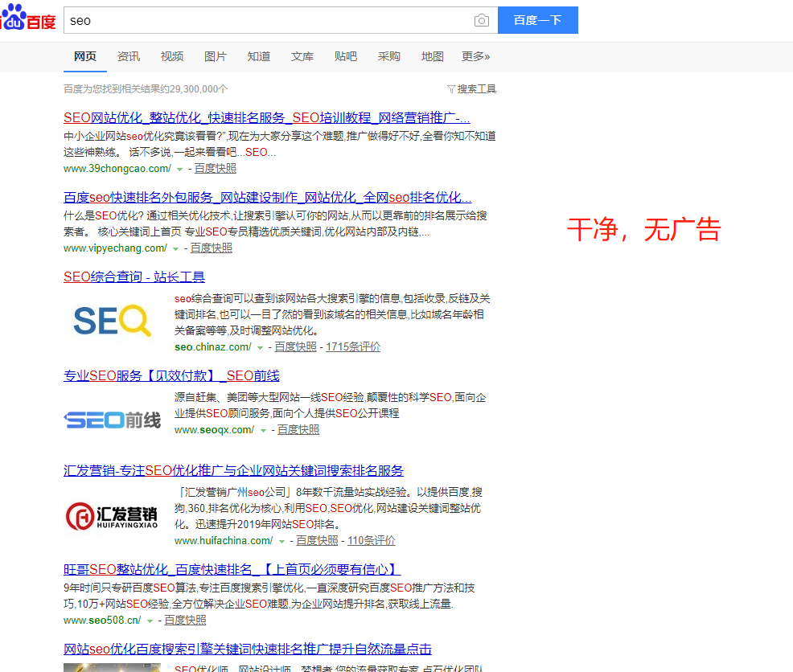
Task: Expand dropdown arrow next to www.huifachina.com
Action: (x=281, y=542)
